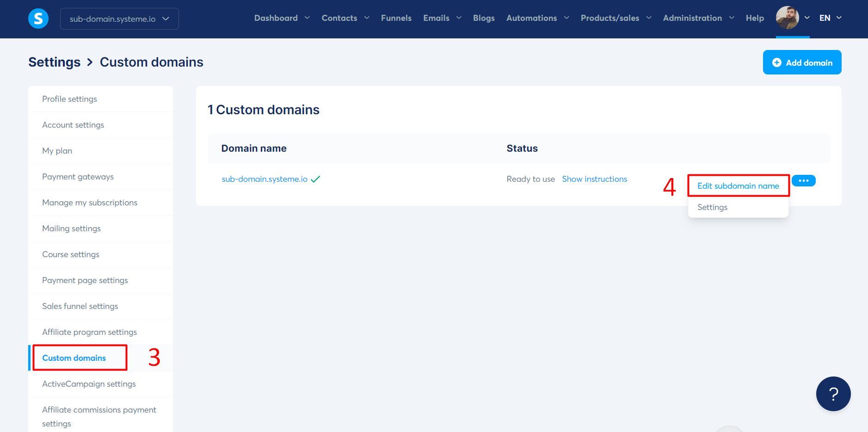The width and height of the screenshot is (868, 432).
Task: Click the Add domain button
Action: point(802,62)
